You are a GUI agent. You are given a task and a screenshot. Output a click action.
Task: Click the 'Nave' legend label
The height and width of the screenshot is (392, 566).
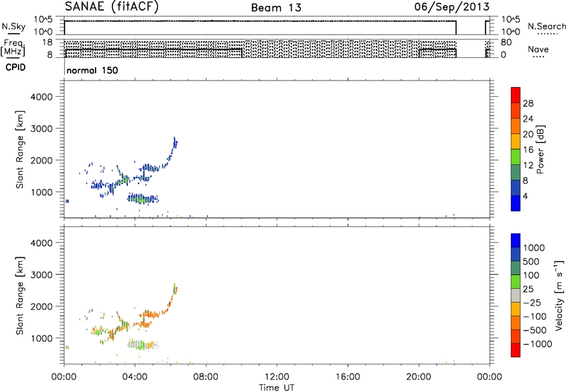coord(538,50)
